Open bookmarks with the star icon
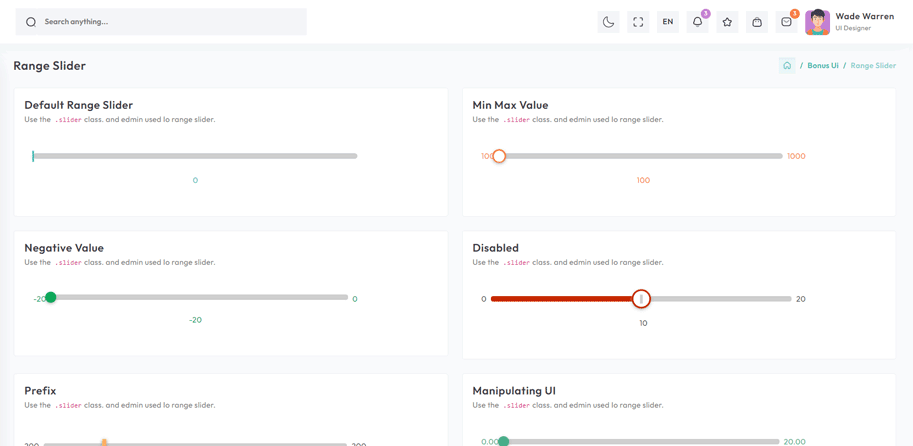The image size is (913, 446). [727, 22]
